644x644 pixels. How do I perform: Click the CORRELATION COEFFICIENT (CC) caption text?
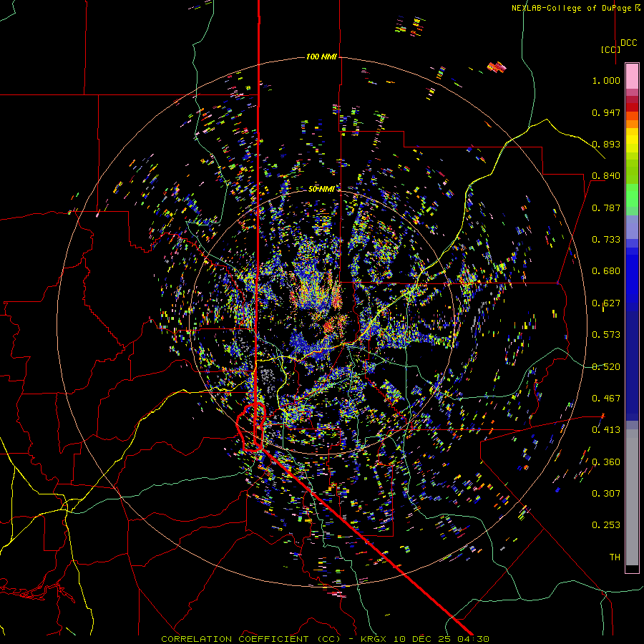click(250, 639)
